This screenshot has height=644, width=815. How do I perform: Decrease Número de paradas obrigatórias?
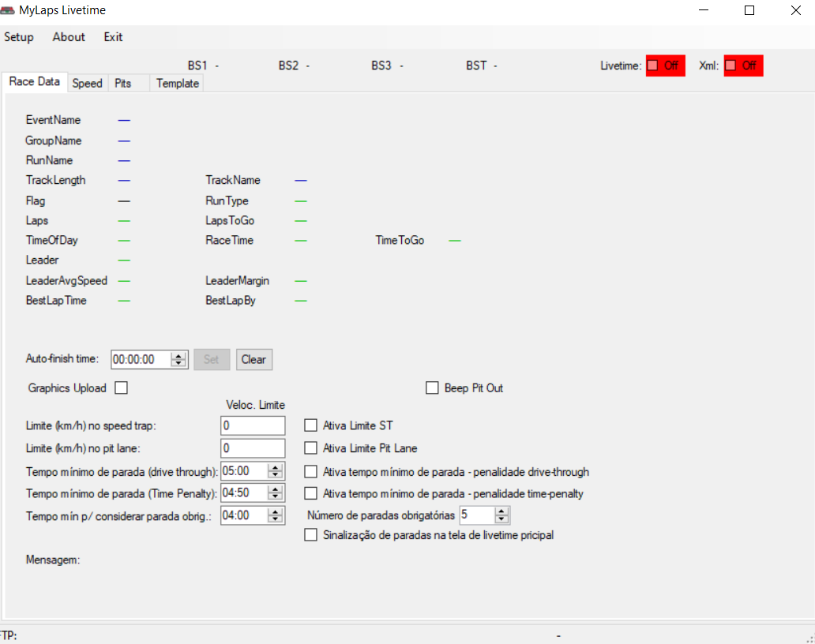click(501, 519)
